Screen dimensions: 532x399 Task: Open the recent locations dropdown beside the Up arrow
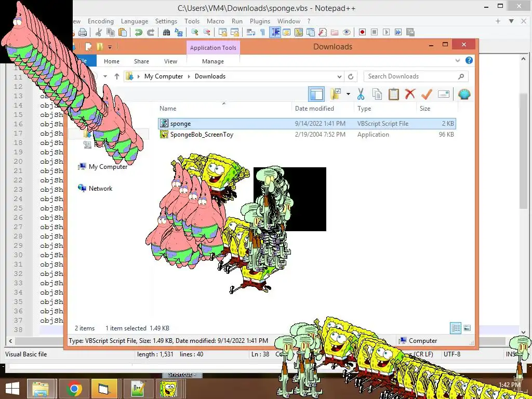[105, 76]
